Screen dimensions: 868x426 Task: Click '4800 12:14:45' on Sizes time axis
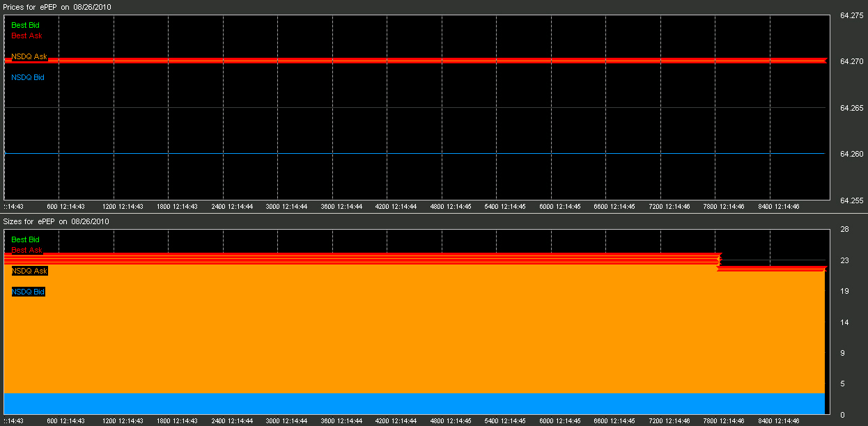tap(451, 421)
